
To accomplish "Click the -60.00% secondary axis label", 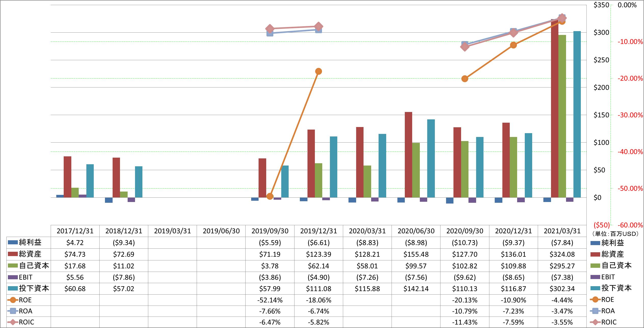I will (630, 225).
